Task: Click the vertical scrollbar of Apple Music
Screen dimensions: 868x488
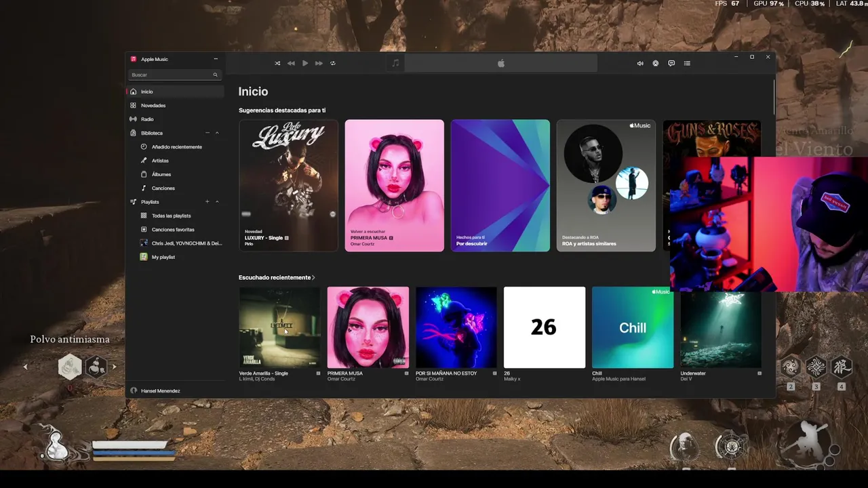Action: [x=774, y=98]
